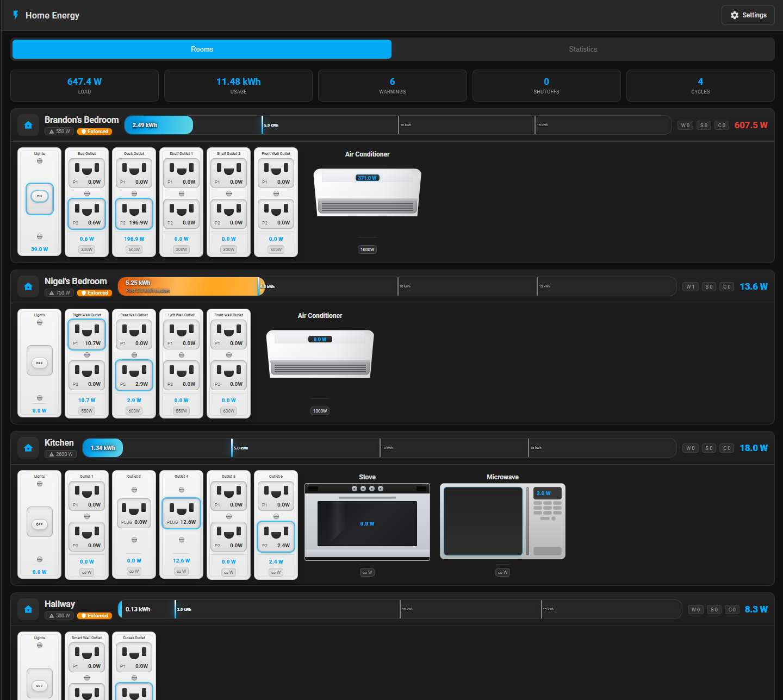Toggle Rear Wall Outlet P1 socket
Screen dimensions: 783x700
pos(134,334)
